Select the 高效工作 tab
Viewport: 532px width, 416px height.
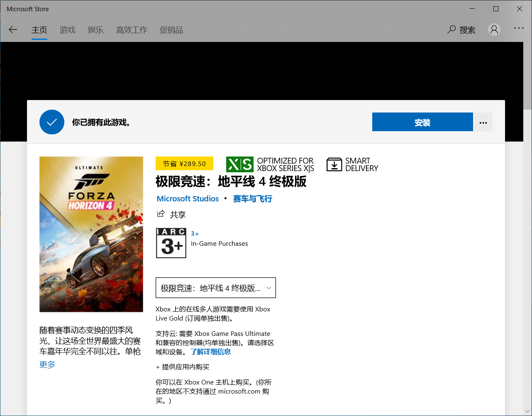click(132, 30)
